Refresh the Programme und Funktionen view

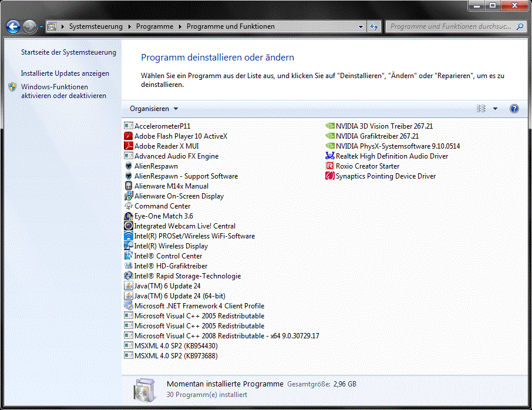click(374, 26)
